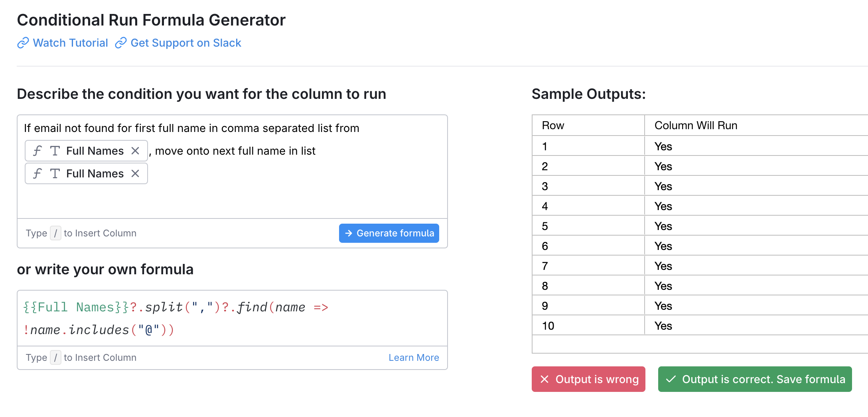Image resolution: width=868 pixels, height=417 pixels.
Task: Select row 10 Yes cell in Sample Outputs
Action: click(x=663, y=326)
